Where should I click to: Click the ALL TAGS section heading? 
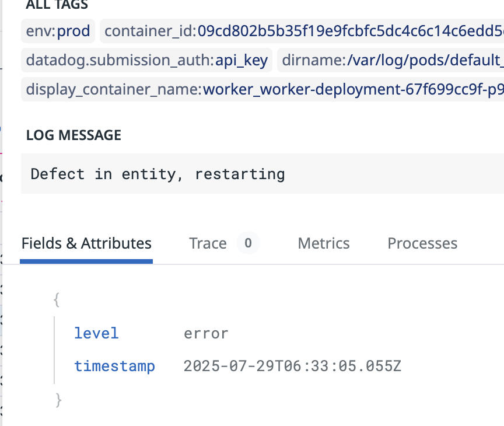pos(57,5)
